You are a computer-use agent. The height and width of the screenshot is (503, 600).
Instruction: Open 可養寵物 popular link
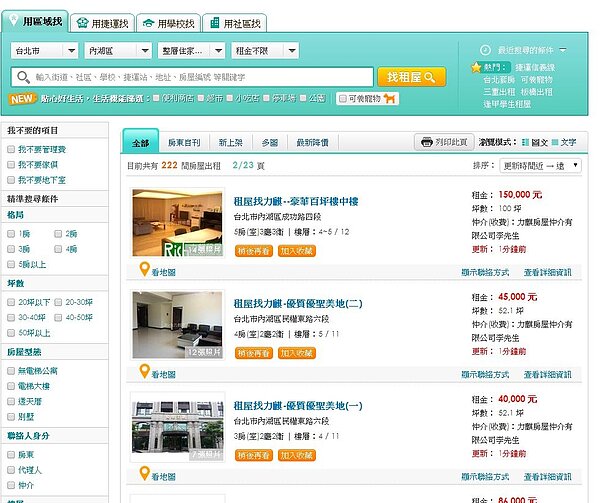(537, 80)
